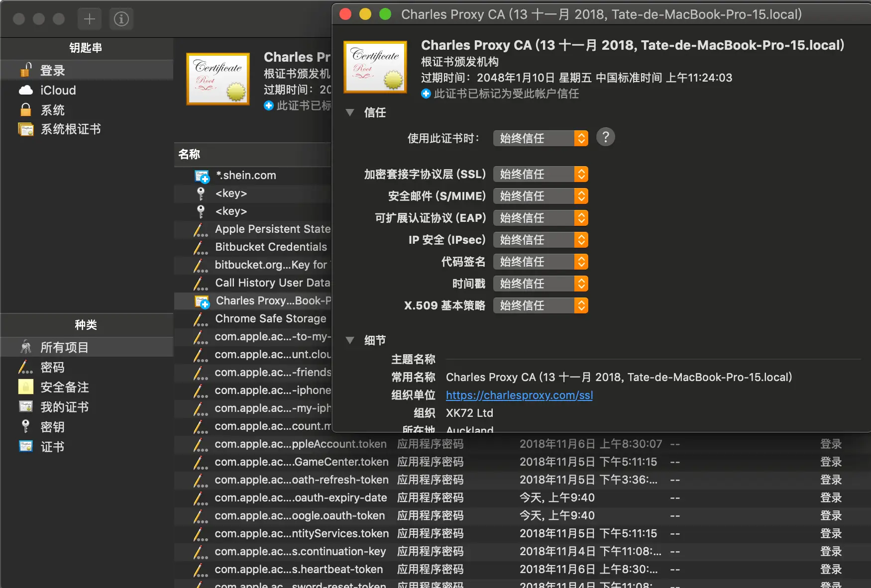
Task: Select the 我的证书 category
Action: [87, 407]
